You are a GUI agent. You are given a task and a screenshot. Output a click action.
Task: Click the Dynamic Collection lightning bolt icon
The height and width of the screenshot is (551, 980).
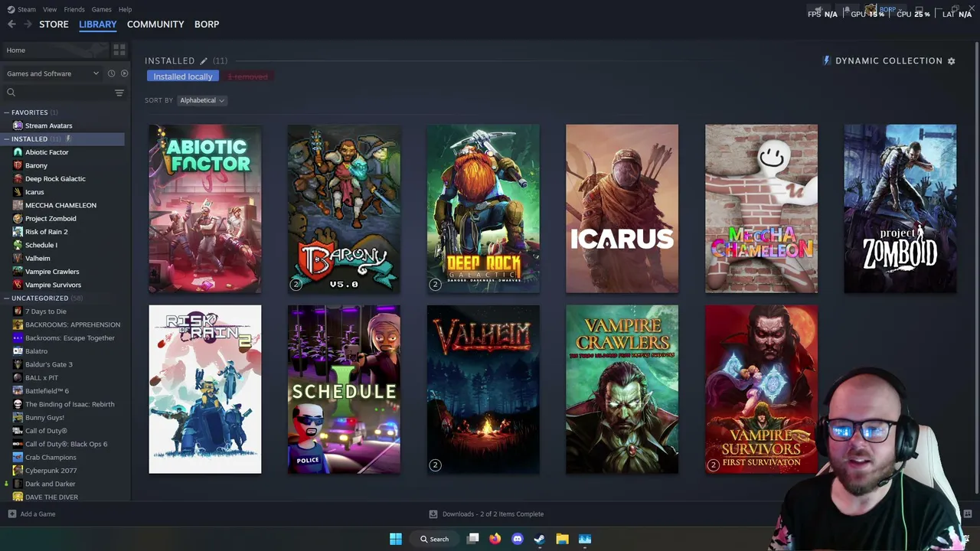[826, 60]
